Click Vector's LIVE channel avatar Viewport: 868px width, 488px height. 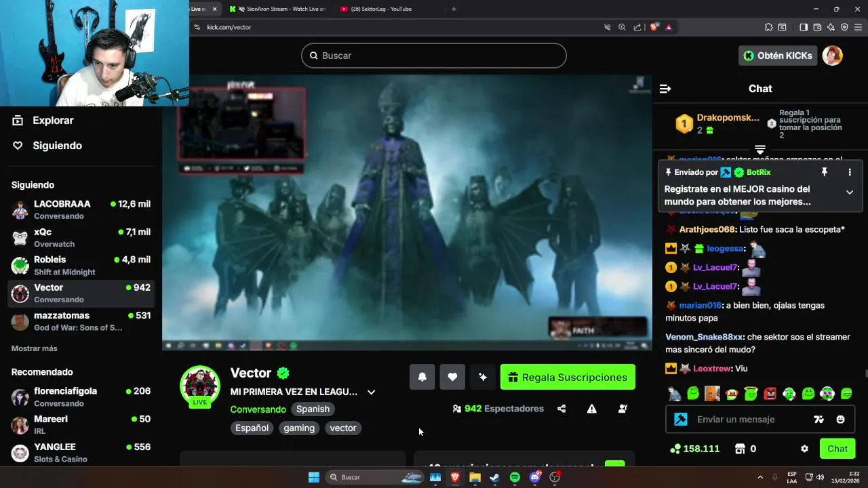[x=199, y=386]
